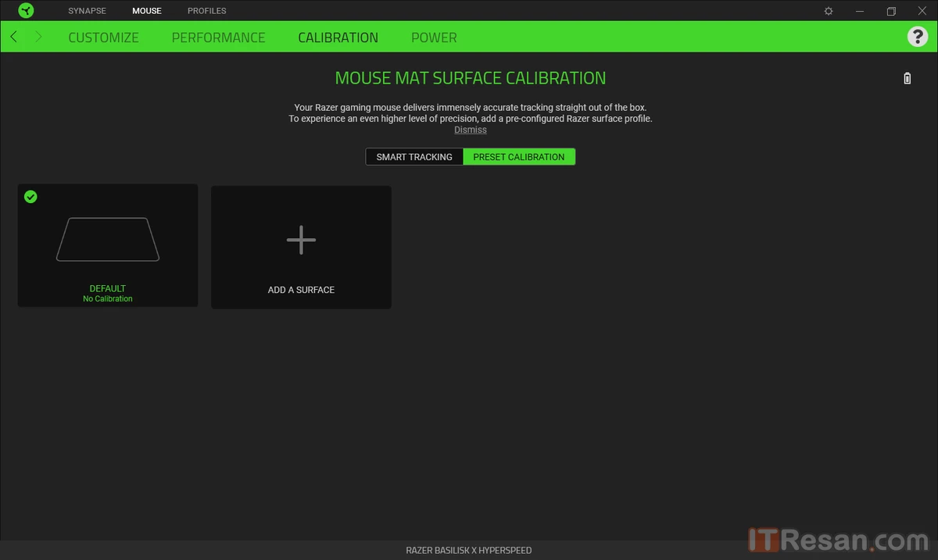This screenshot has width=938, height=560.
Task: Click the battery status icon
Action: 907,78
